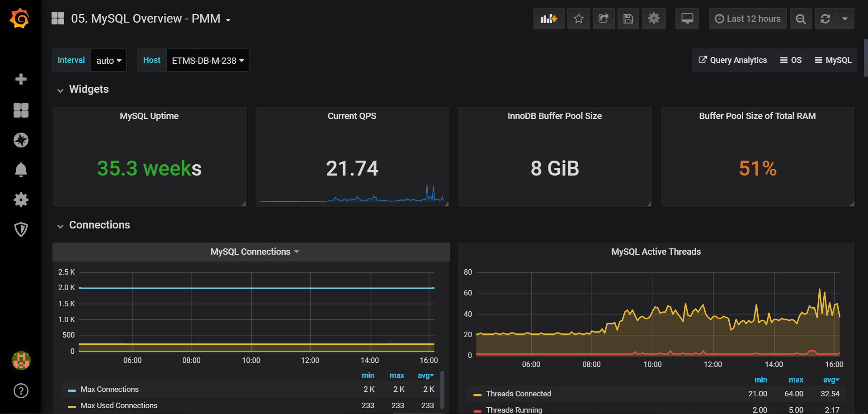Share the dashboard using the share icon
Image resolution: width=868 pixels, height=414 pixels.
(x=604, y=19)
